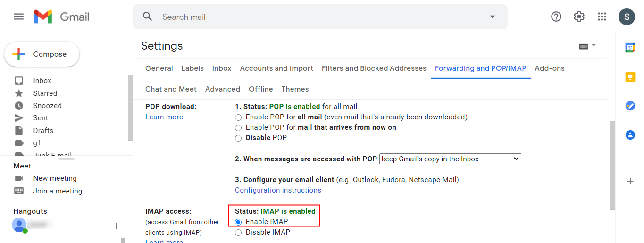The height and width of the screenshot is (243, 644).
Task: Click the Compose button
Action: click(x=42, y=54)
